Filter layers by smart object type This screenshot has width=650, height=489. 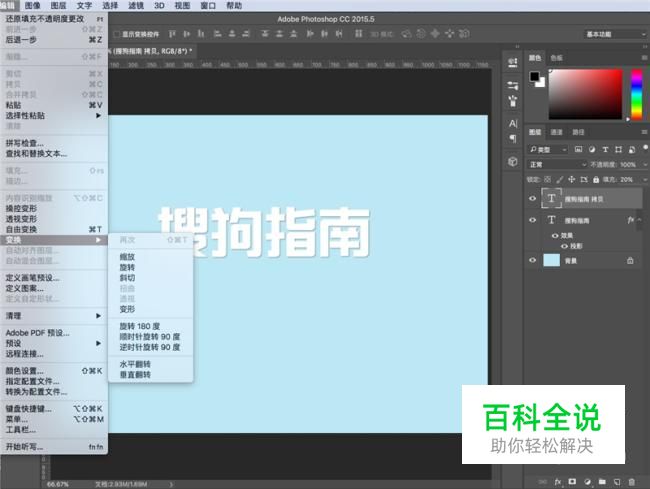point(632,149)
